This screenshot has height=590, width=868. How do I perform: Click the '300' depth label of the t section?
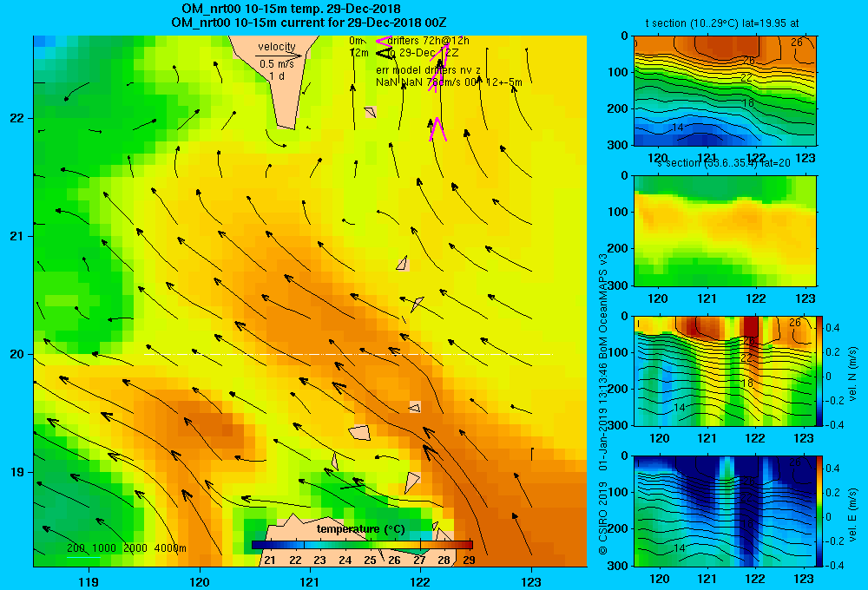tap(618, 144)
